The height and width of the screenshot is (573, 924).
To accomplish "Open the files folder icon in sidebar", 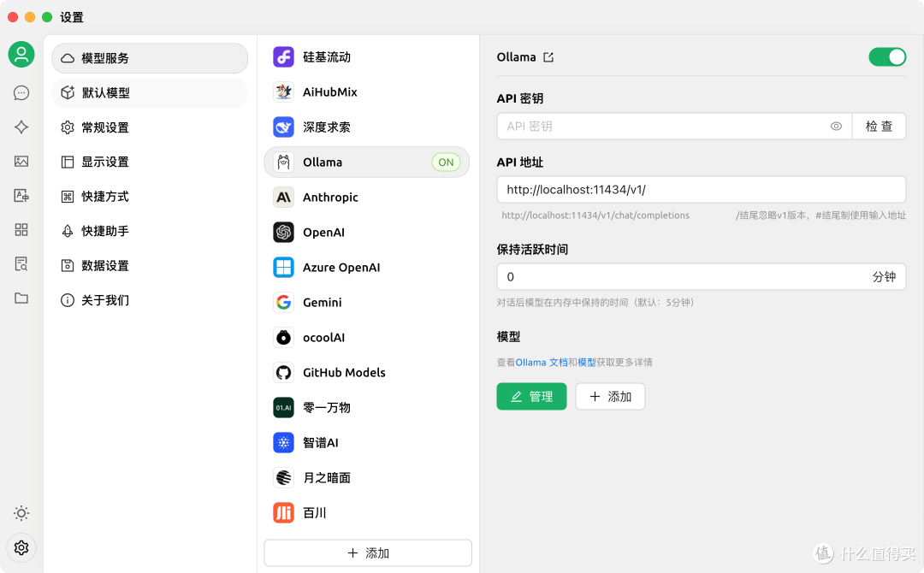I will click(21, 298).
